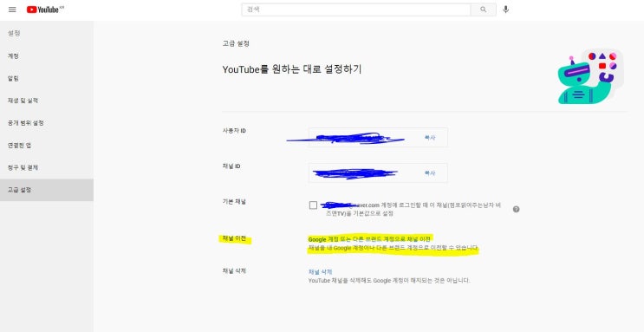Focus the 검색 search field
644x332 pixels.
click(x=356, y=10)
